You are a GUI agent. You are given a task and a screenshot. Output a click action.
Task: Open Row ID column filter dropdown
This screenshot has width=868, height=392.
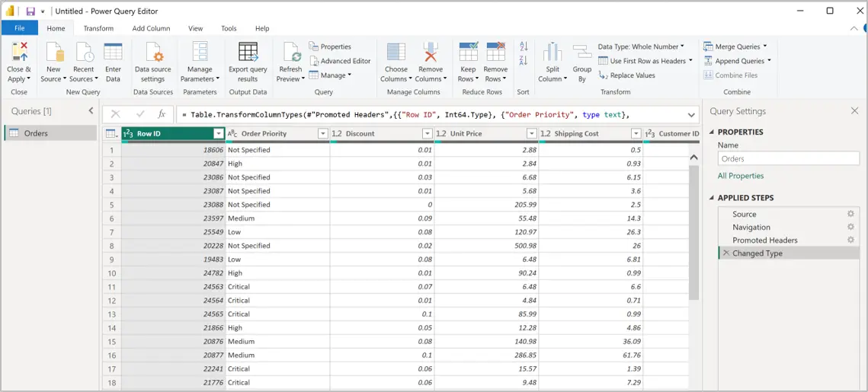point(218,133)
